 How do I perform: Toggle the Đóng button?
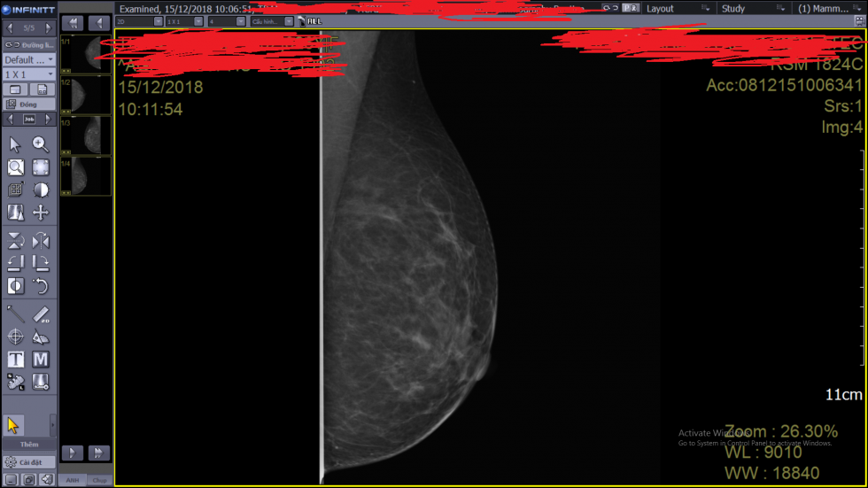[28, 104]
